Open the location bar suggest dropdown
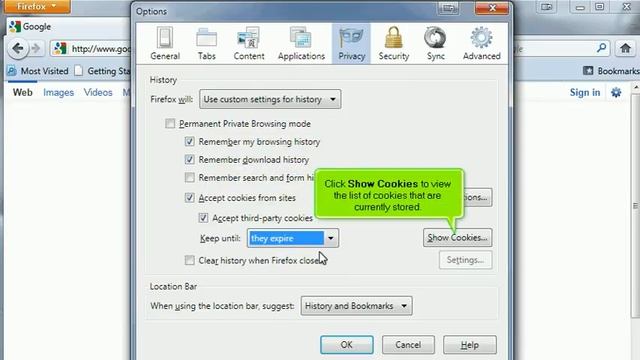The height and width of the screenshot is (360, 640). click(x=356, y=306)
